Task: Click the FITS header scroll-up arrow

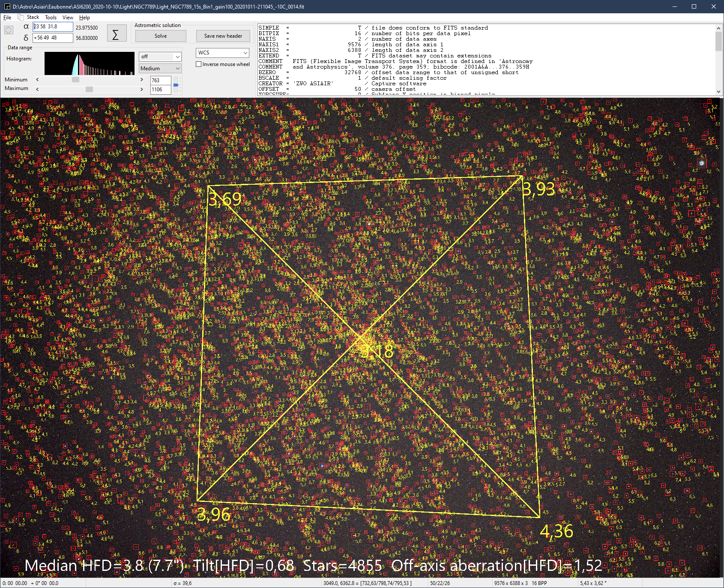Action: pos(718,28)
